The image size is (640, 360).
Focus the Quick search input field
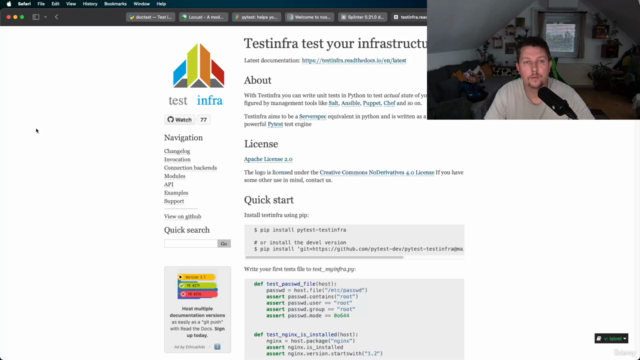point(191,244)
